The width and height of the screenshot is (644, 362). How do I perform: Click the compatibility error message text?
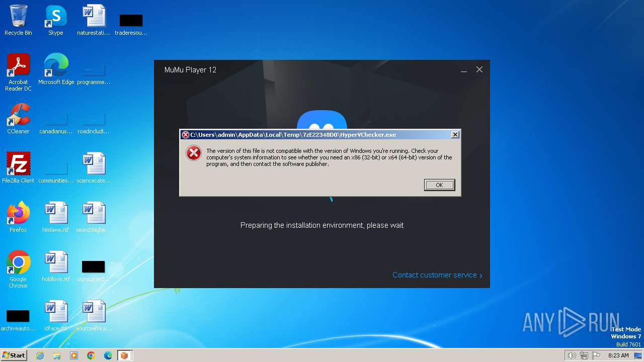click(329, 157)
